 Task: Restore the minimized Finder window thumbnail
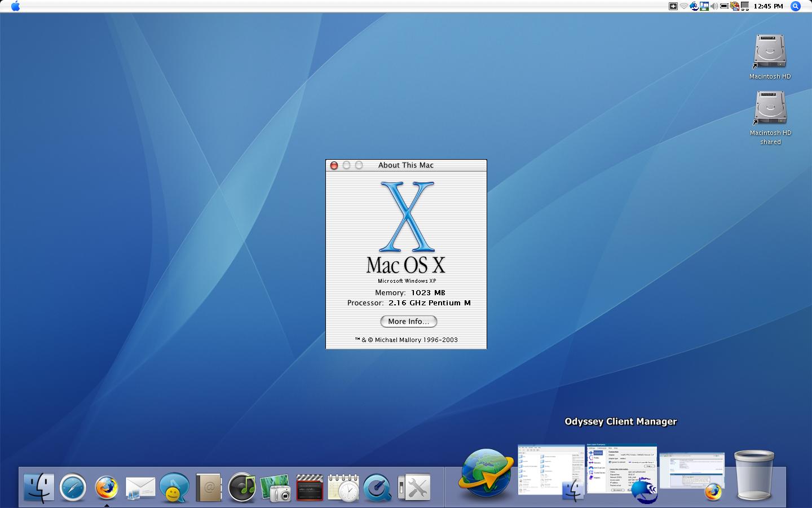pos(551,472)
